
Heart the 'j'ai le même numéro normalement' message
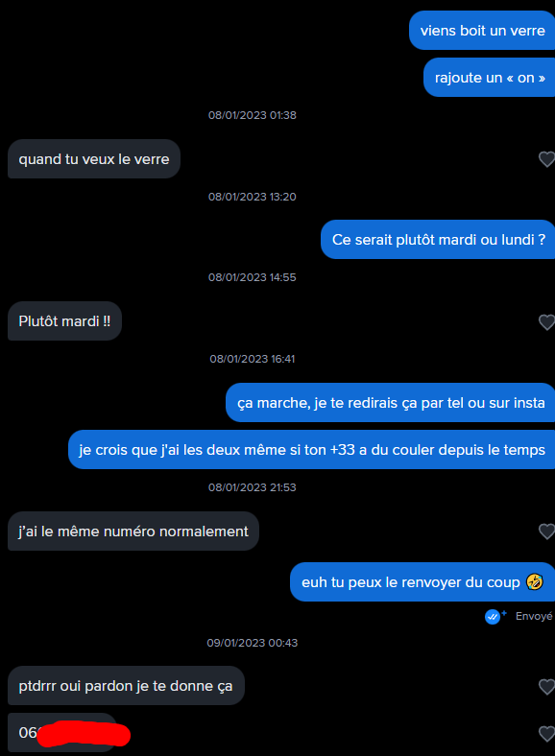click(x=546, y=532)
